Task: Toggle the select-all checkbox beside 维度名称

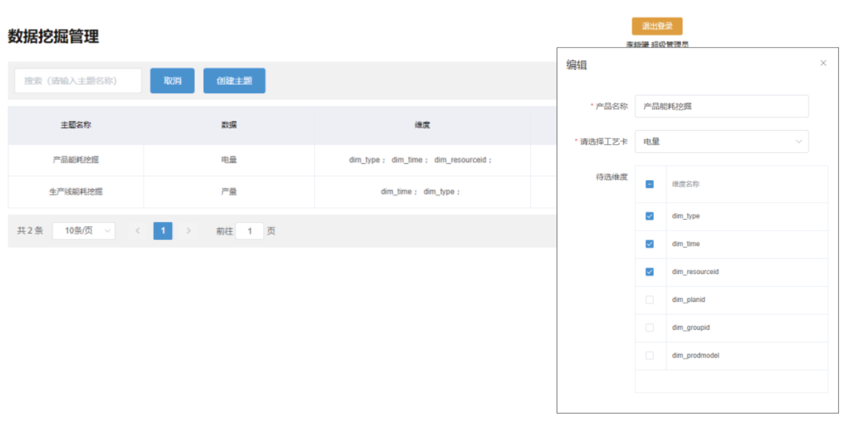Action: 650,184
